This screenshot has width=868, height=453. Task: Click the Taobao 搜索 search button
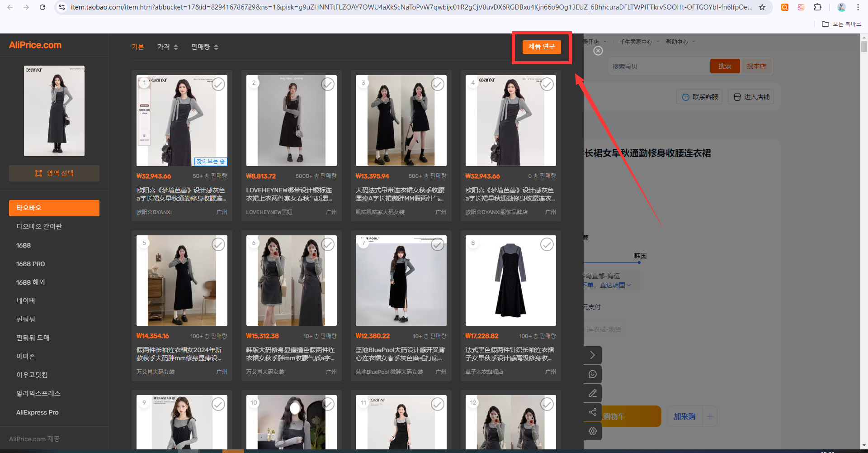(x=725, y=66)
